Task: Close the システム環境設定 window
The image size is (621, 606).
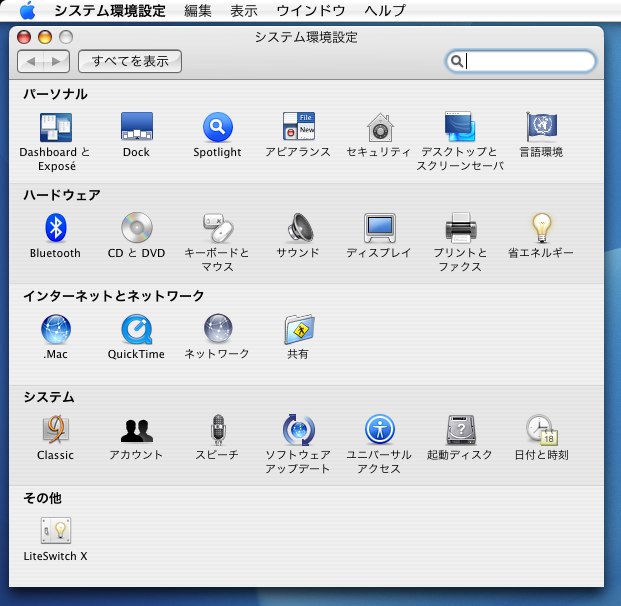Action: 24,37
